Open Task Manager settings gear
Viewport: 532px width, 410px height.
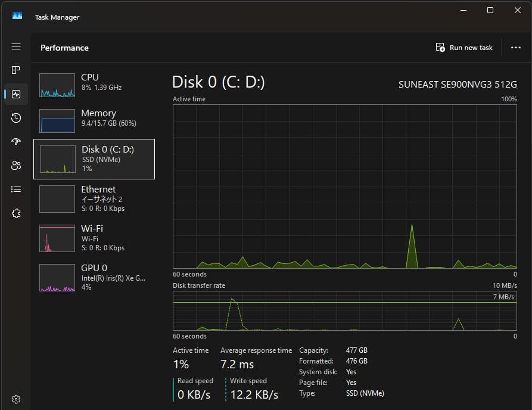[x=16, y=399]
